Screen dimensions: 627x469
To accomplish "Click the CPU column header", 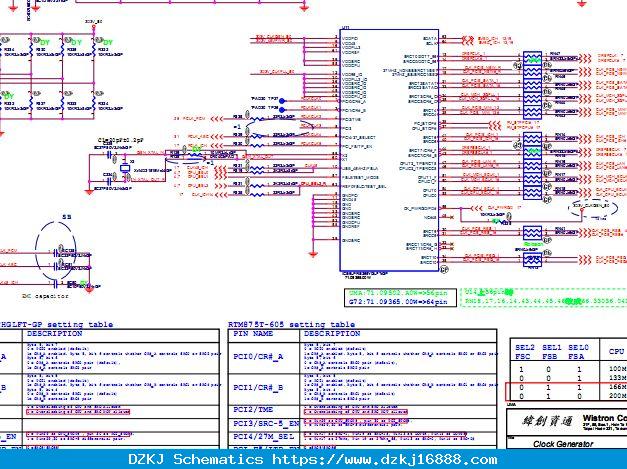I will 616,351.
